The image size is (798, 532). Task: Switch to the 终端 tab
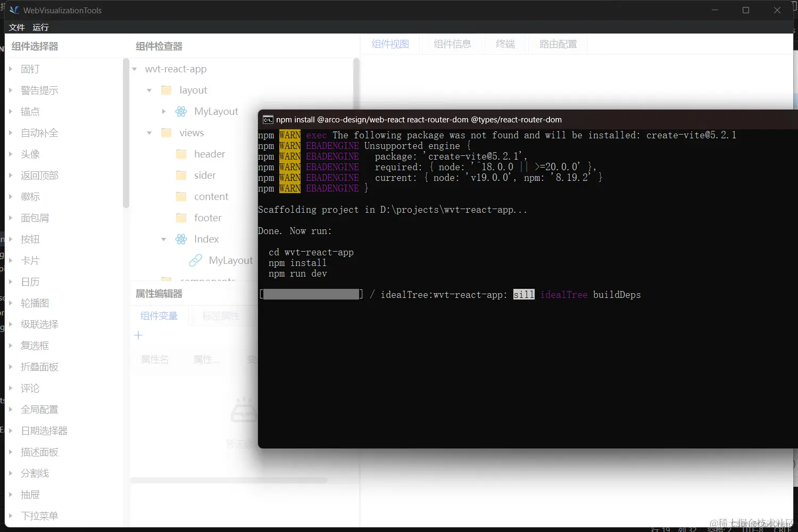505,44
